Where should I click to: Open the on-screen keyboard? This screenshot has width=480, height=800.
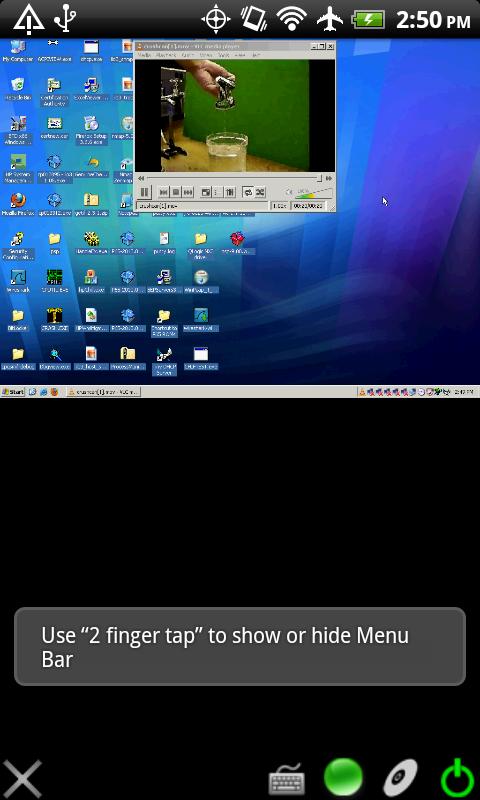point(287,778)
